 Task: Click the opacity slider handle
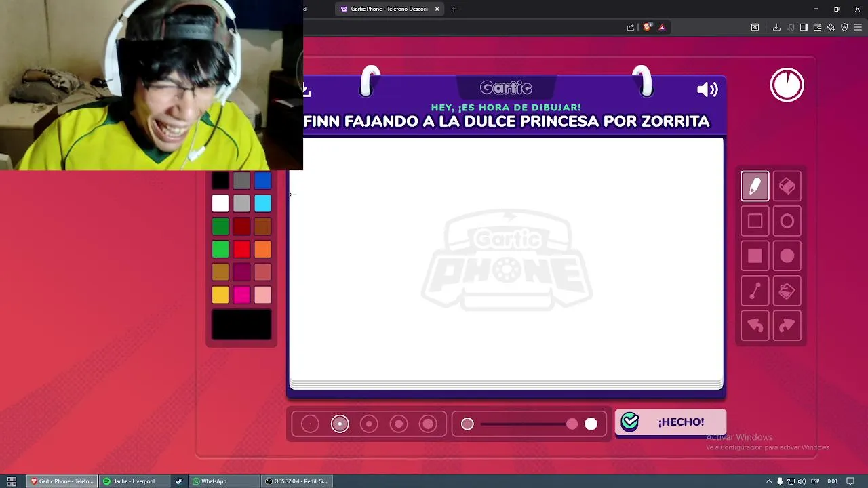(572, 424)
